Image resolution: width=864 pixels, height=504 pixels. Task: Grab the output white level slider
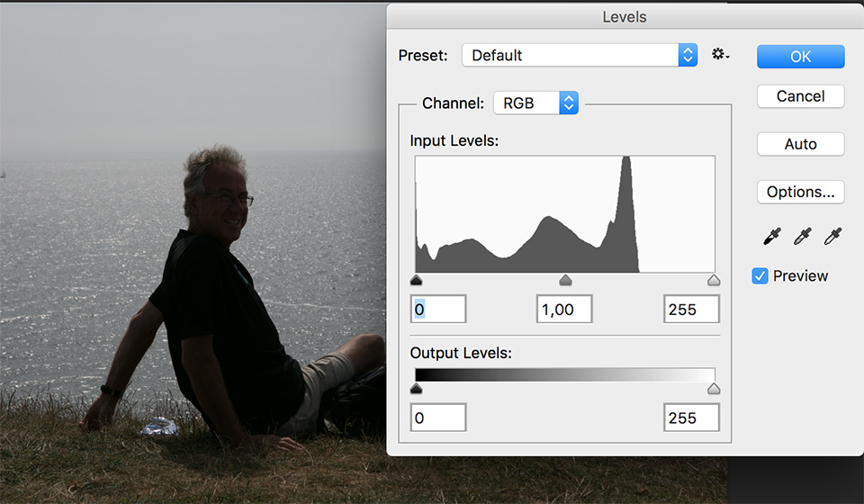tap(714, 389)
